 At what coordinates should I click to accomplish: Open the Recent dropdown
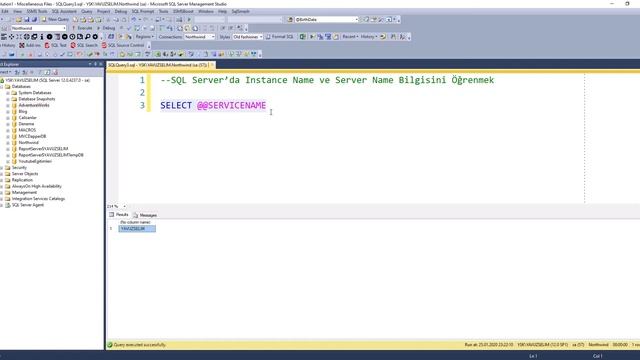pyautogui.click(x=350, y=37)
